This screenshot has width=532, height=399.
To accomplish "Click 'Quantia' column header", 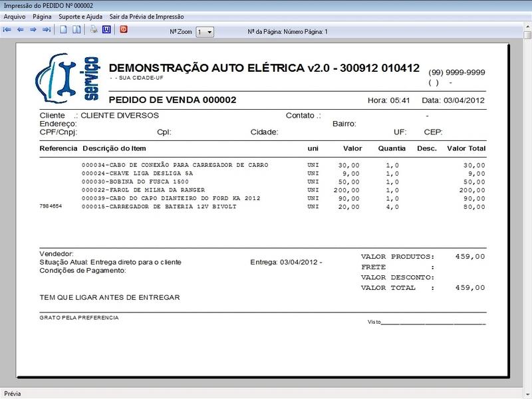I will pos(392,148).
